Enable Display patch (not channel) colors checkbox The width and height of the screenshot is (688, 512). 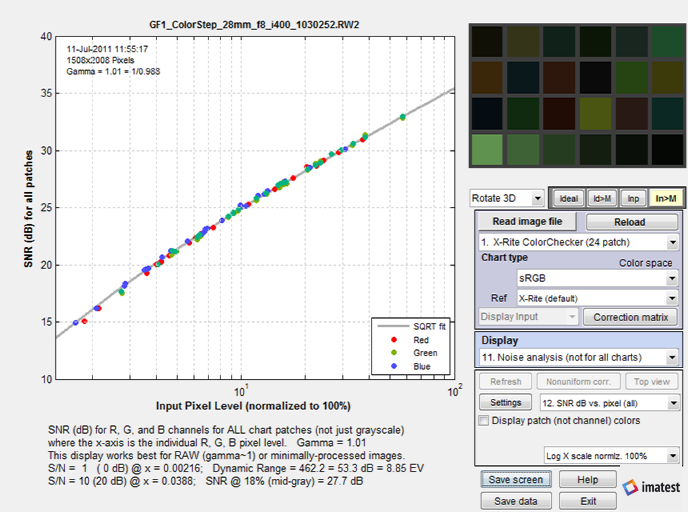484,420
